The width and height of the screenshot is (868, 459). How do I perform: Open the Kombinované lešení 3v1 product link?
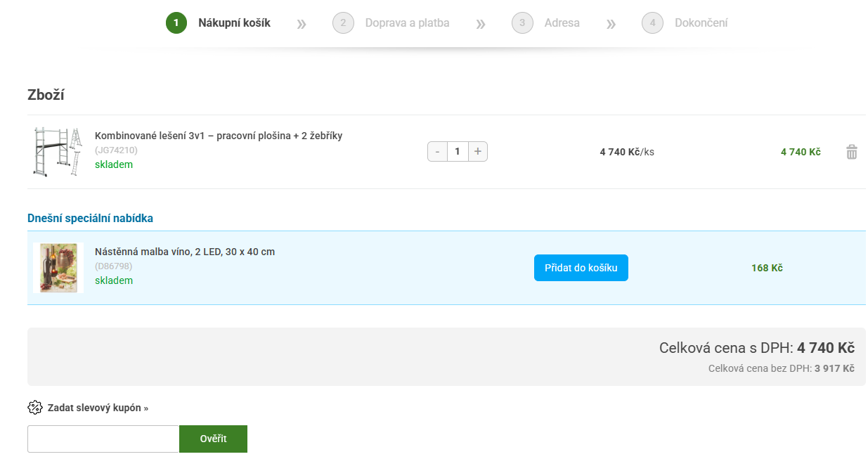click(219, 136)
